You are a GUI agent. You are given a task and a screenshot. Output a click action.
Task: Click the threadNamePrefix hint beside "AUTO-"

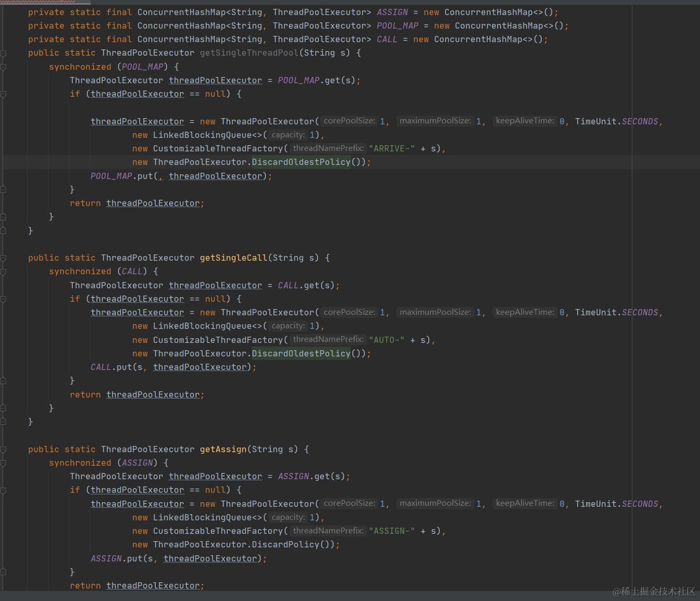point(328,339)
